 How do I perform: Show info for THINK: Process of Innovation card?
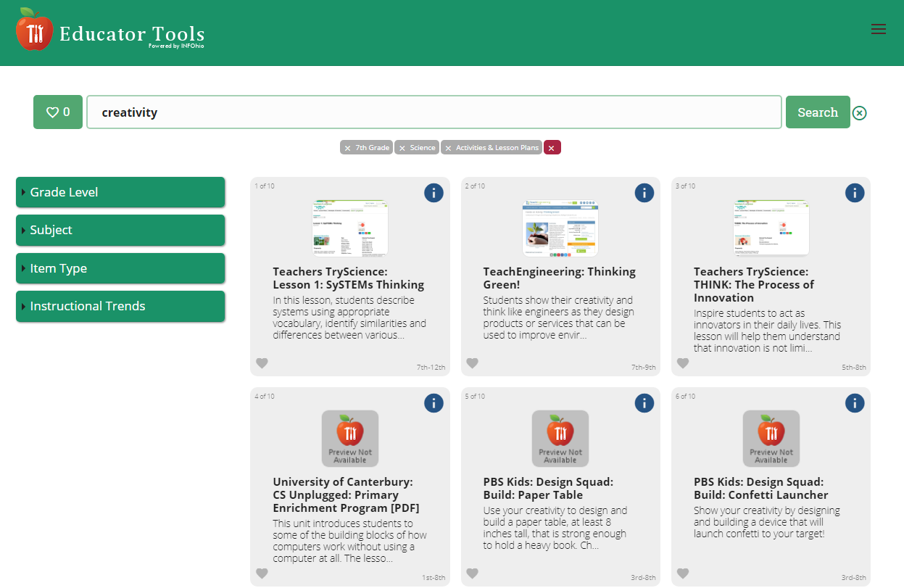coord(855,193)
